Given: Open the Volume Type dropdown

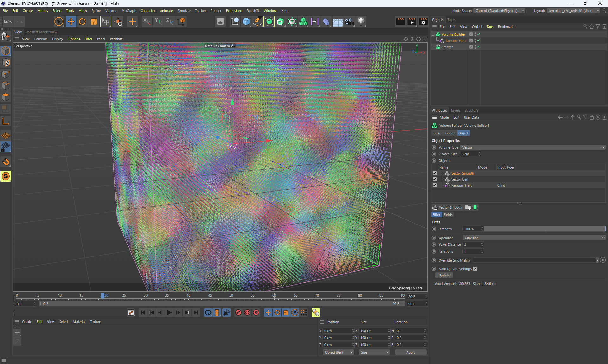Looking at the screenshot, I should 533,147.
